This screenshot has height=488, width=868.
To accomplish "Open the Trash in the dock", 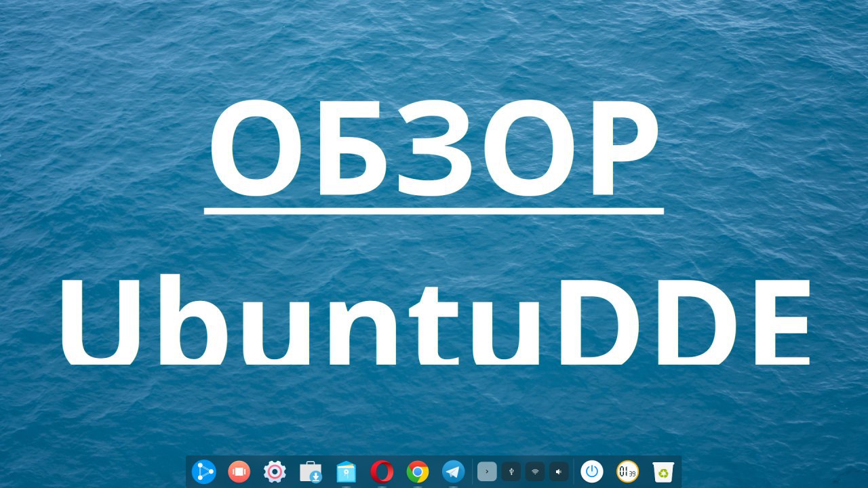I will (x=663, y=471).
